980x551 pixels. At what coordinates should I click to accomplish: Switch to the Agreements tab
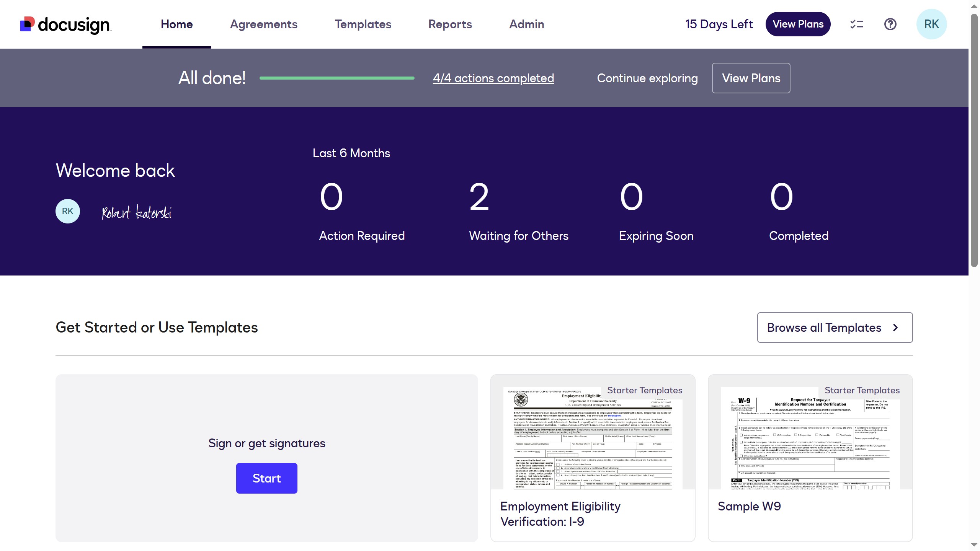pos(264,24)
